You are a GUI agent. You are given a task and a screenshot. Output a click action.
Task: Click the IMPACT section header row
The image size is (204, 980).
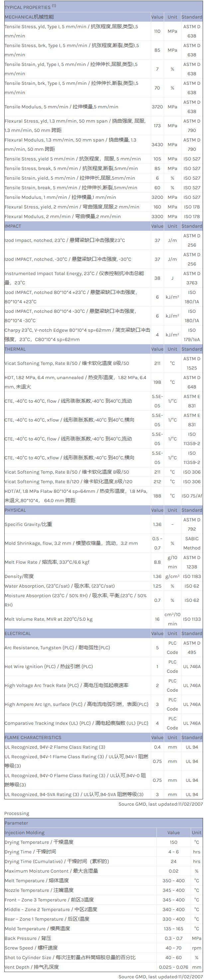point(13,226)
